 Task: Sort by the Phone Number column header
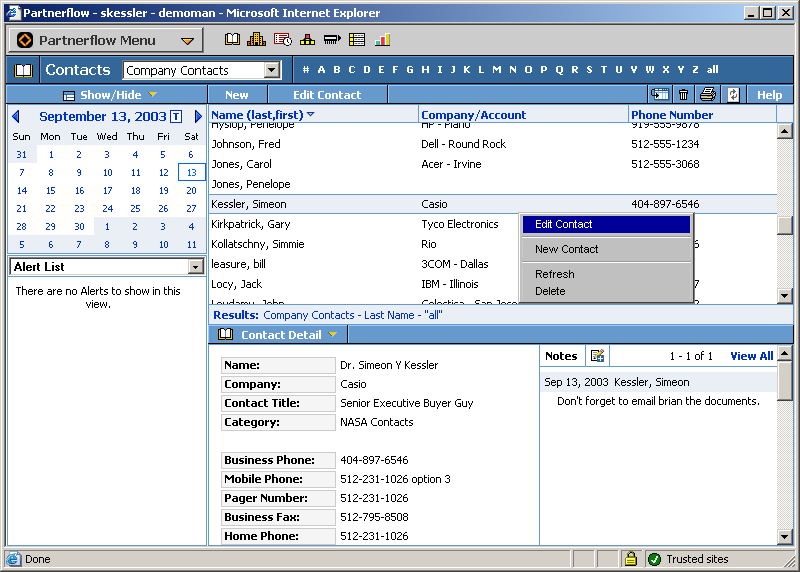pyautogui.click(x=672, y=115)
